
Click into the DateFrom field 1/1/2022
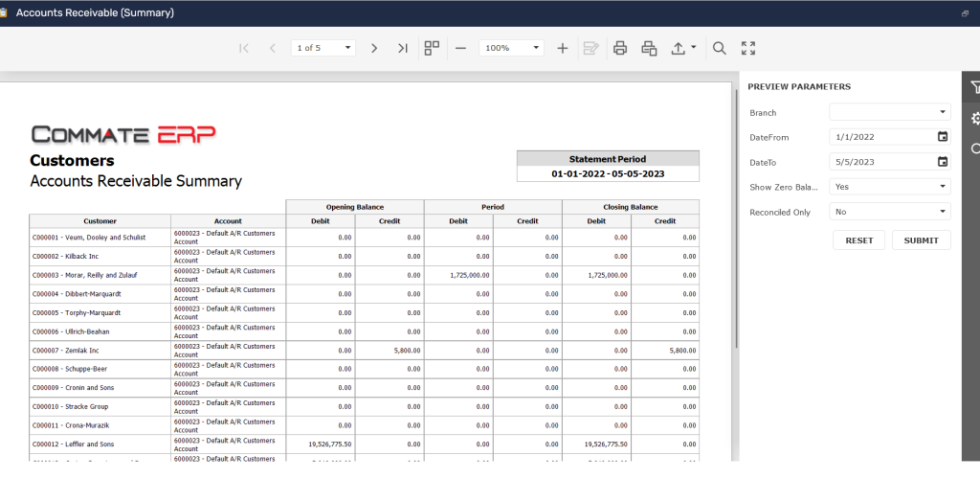coord(882,137)
